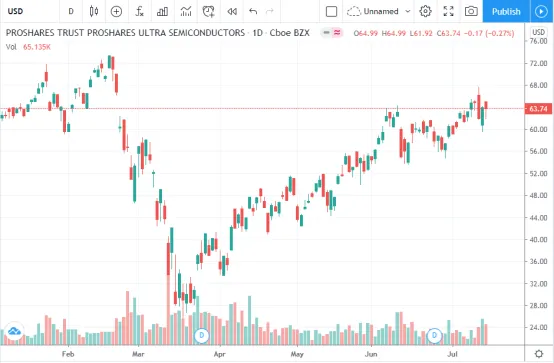Click the 24.00 price scale label
The height and width of the screenshot is (363, 554).
pyautogui.click(x=538, y=328)
